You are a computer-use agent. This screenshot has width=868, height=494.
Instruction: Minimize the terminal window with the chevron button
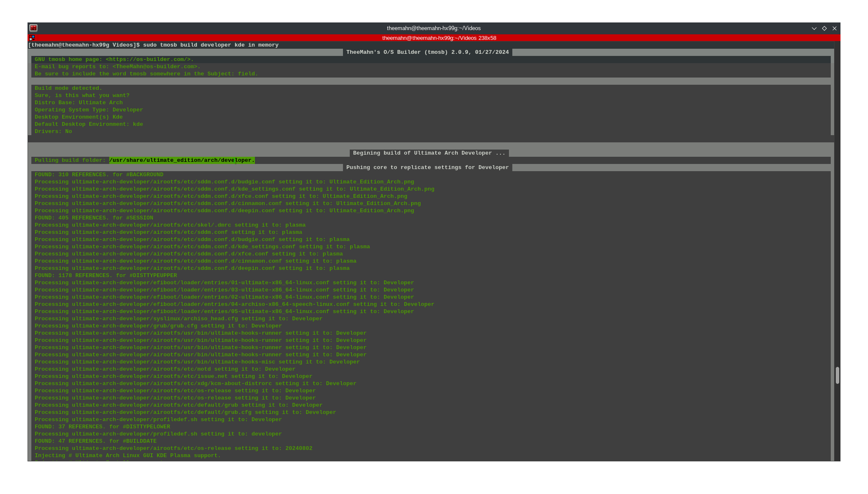814,28
